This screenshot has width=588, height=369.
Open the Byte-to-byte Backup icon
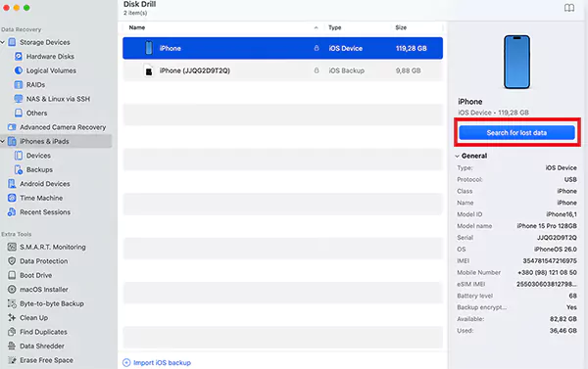coord(12,303)
